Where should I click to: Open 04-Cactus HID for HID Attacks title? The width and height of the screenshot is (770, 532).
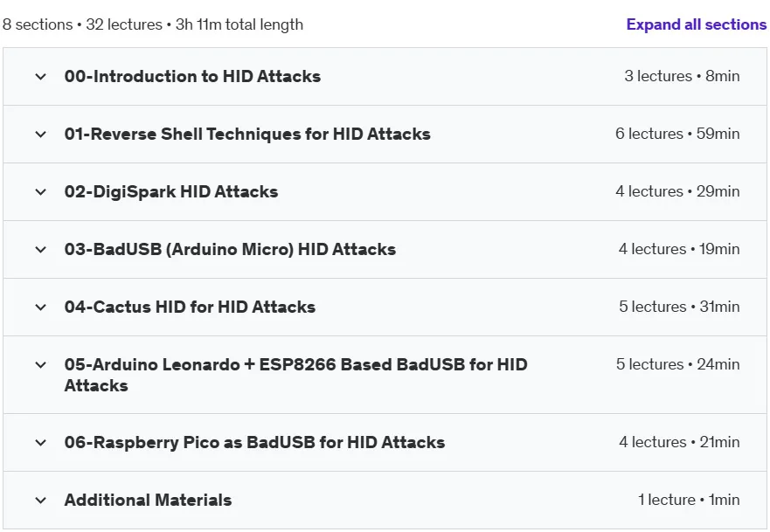coord(190,307)
